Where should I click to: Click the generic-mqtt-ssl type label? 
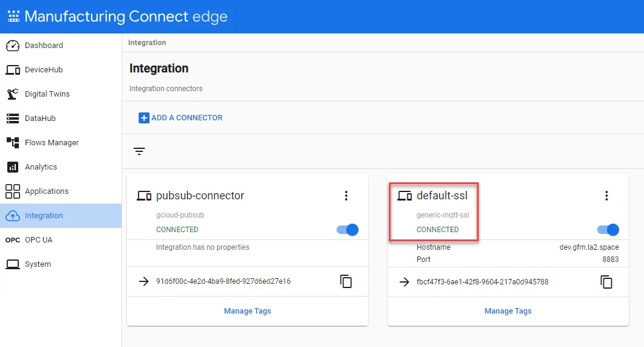coord(443,215)
